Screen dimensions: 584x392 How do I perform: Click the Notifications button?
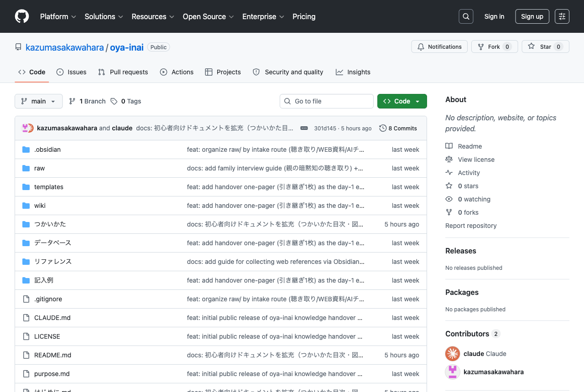pos(439,46)
